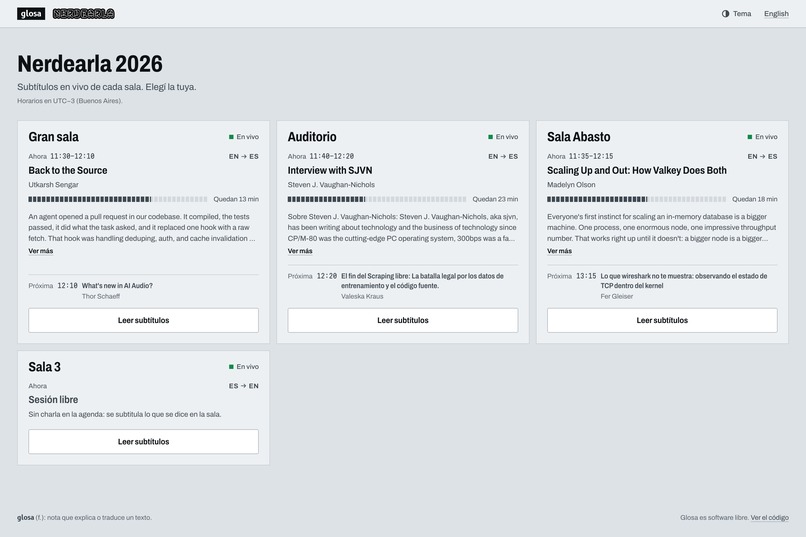Click next talk El fin del Scraping libre

(423, 281)
